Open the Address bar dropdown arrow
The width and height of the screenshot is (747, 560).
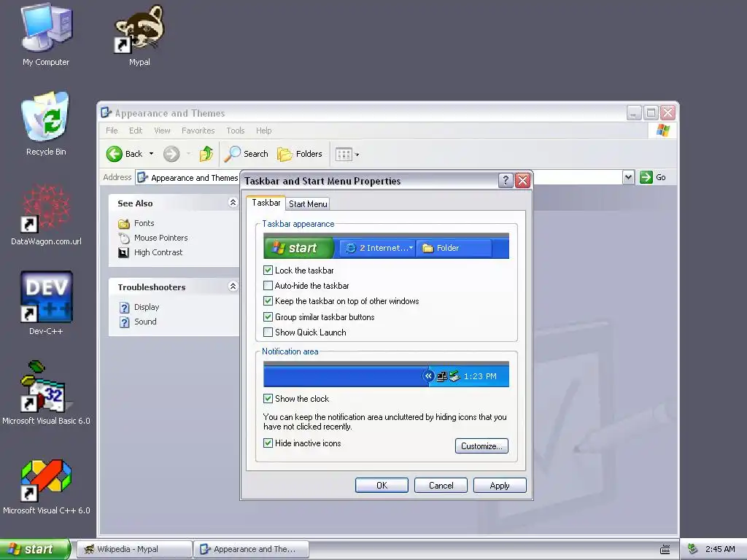(628, 177)
